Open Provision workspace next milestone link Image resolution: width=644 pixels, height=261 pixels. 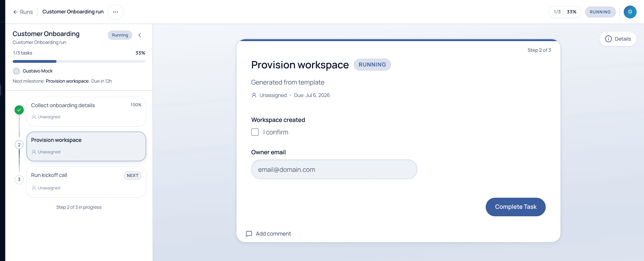(x=67, y=81)
